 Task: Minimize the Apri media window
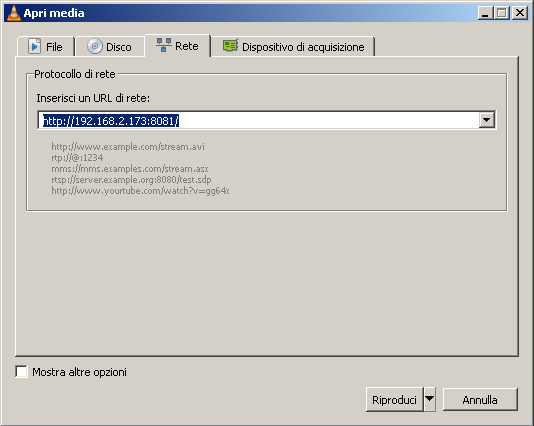[x=485, y=13]
